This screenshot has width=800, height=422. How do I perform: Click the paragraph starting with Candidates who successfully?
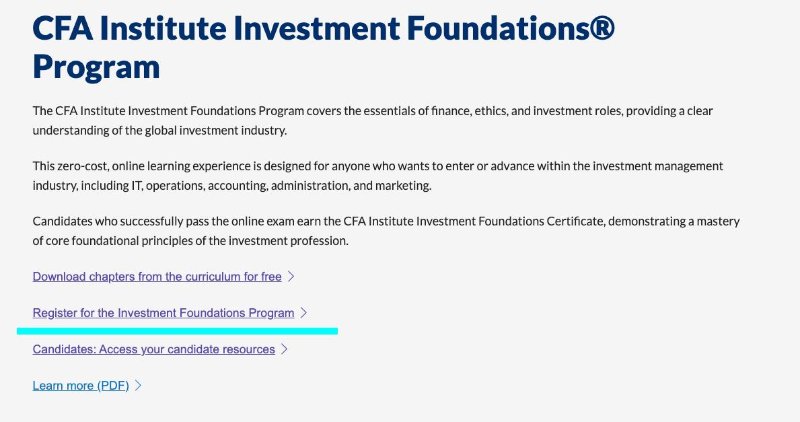tap(386, 231)
